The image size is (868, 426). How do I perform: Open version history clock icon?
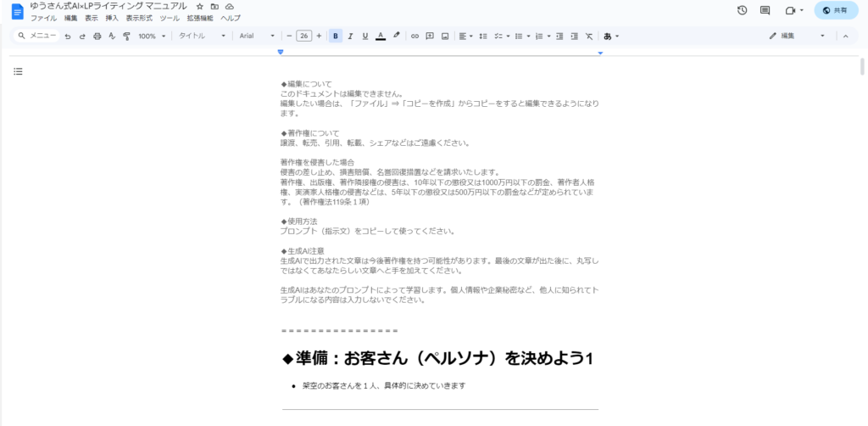(x=742, y=10)
